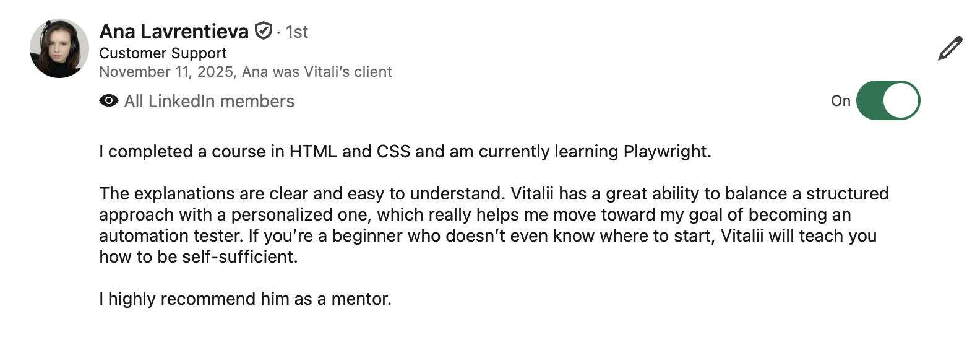Open Ana Lavrentieva's profile photo
The height and width of the screenshot is (337, 980).
pyautogui.click(x=59, y=48)
